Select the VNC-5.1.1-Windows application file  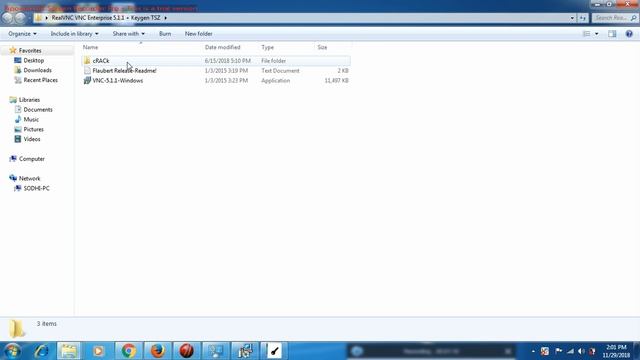coord(118,81)
